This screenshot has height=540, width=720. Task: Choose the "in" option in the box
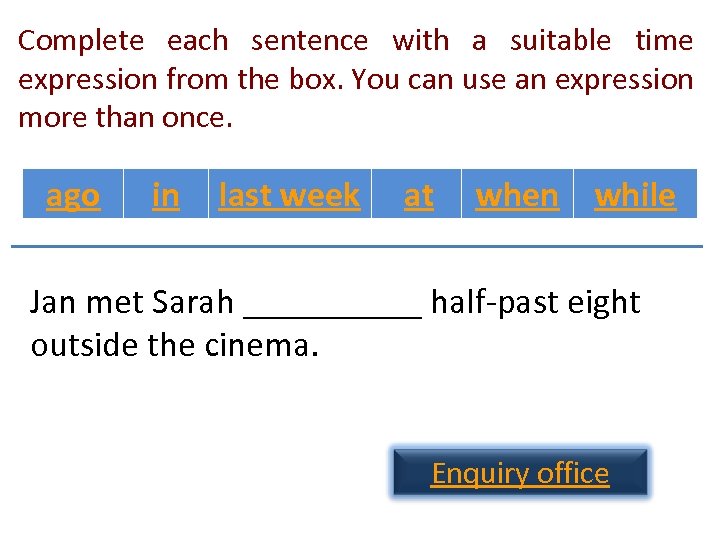pos(165,195)
